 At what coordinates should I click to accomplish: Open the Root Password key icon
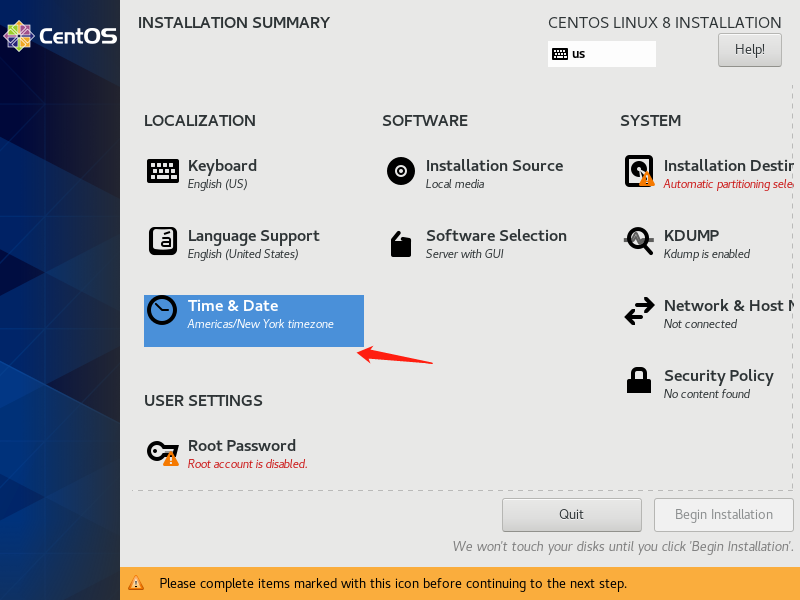[x=163, y=453]
